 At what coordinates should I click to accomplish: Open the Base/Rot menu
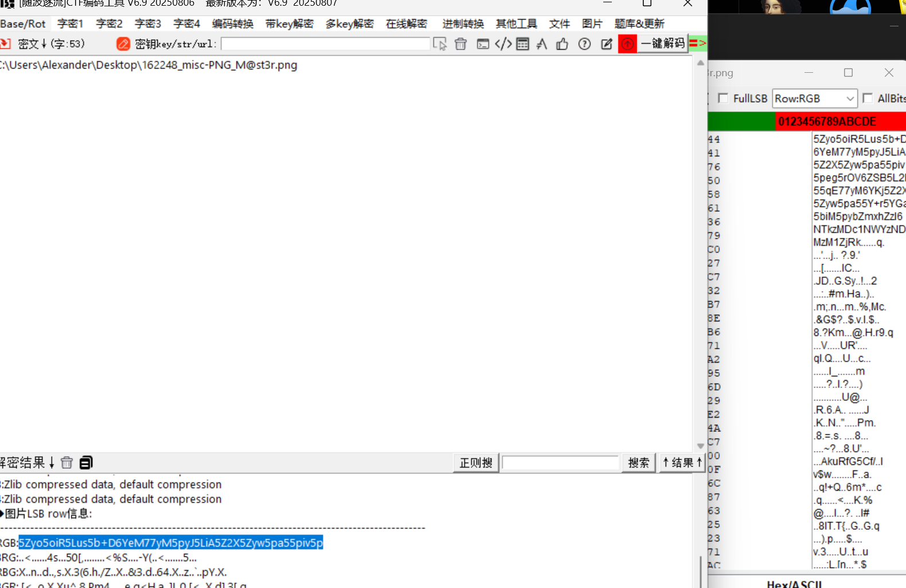coord(23,23)
